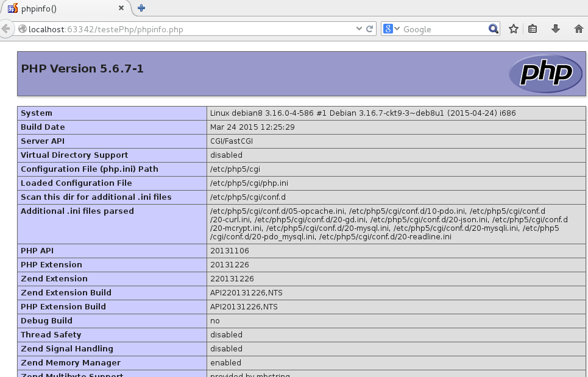Click the PHP logo image
This screenshot has width=588, height=377.
[545, 74]
